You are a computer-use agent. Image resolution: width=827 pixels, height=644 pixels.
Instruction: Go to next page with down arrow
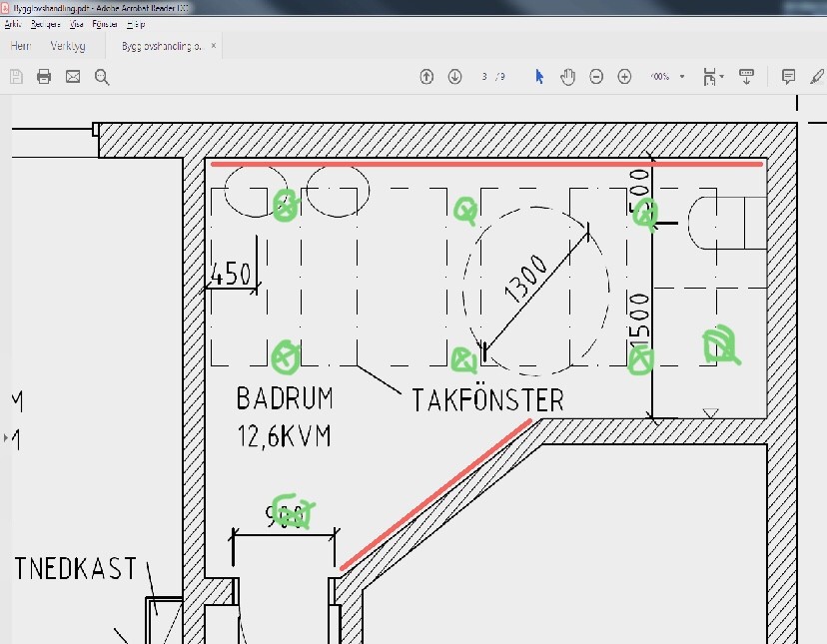point(454,77)
